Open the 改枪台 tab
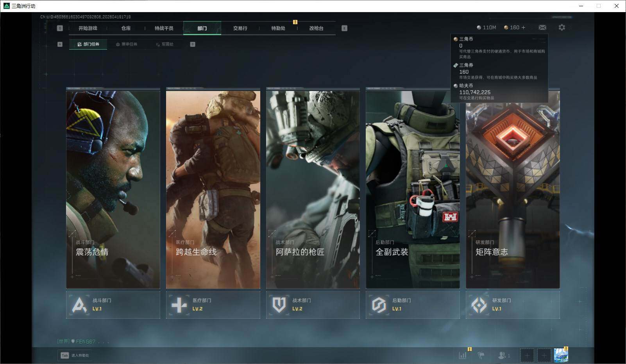This screenshot has height=364, width=626. (x=316, y=28)
